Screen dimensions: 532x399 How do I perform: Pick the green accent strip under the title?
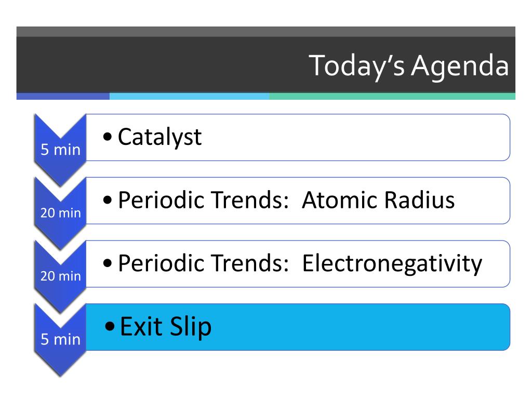point(392,96)
